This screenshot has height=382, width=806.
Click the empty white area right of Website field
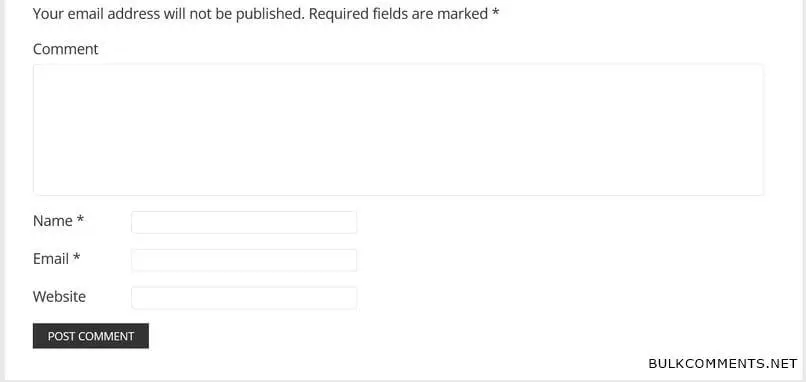pyautogui.click(x=565, y=298)
